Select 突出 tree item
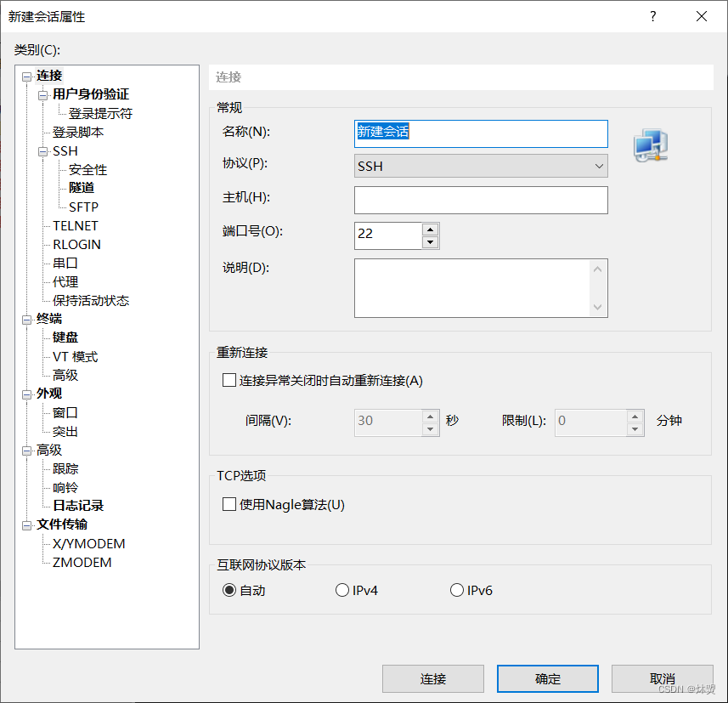 coord(65,431)
